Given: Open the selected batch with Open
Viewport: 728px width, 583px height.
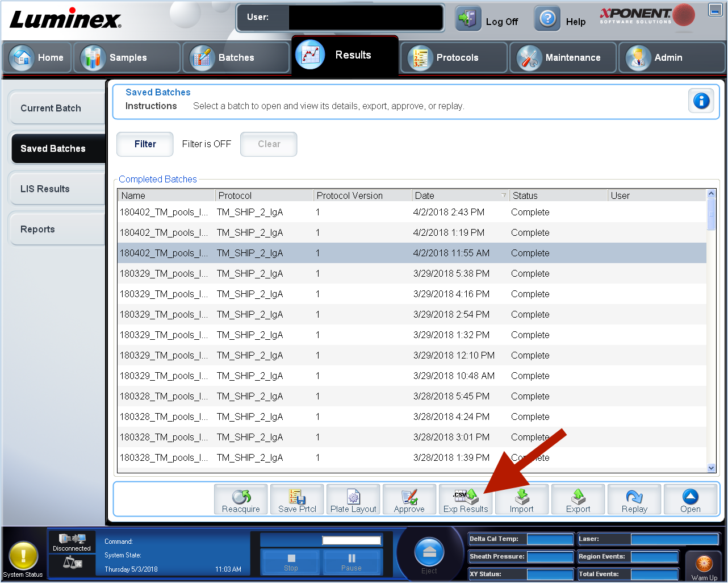Looking at the screenshot, I should click(x=691, y=499).
